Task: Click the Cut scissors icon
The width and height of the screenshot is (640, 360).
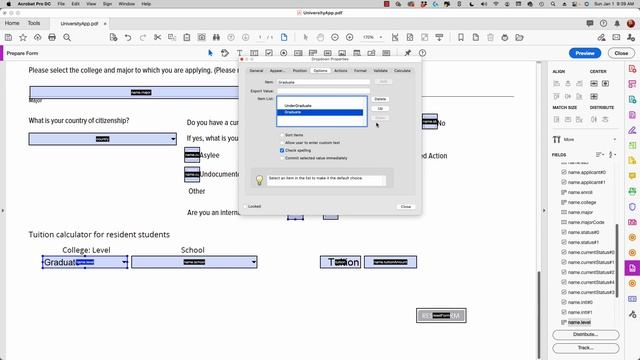Action: click(x=158, y=38)
